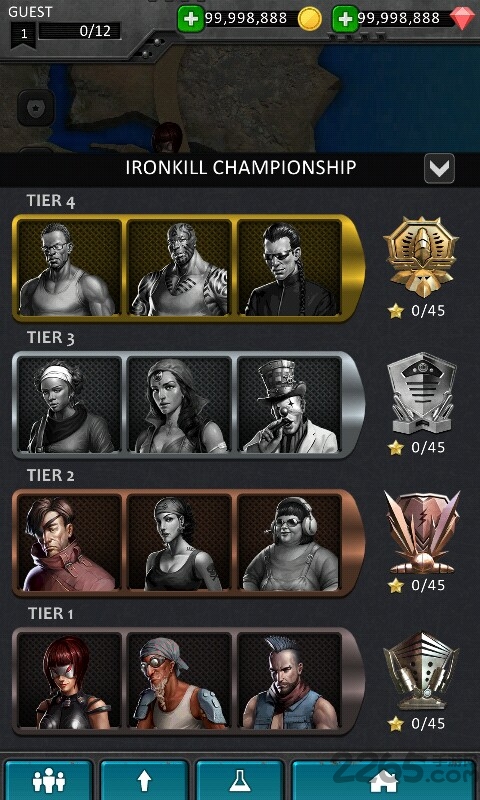Image resolution: width=480 pixels, height=800 pixels.
Task: Choose the mohawk bearded fighter in Tier 1
Action: click(289, 681)
